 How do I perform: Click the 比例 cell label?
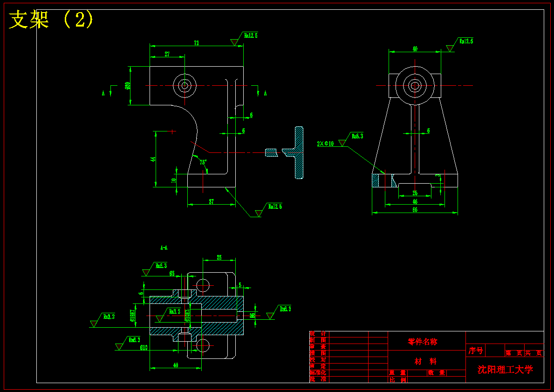(398, 380)
